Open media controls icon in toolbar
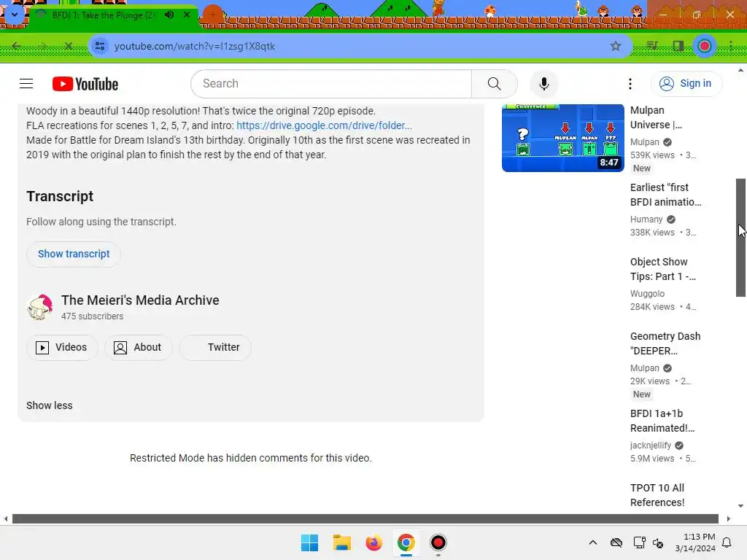Image resolution: width=747 pixels, height=560 pixels. [652, 46]
